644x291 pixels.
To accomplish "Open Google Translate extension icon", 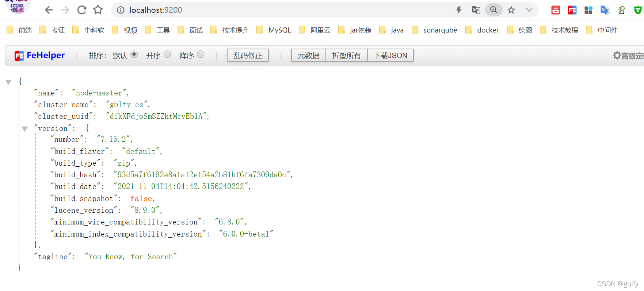I will [605, 10].
